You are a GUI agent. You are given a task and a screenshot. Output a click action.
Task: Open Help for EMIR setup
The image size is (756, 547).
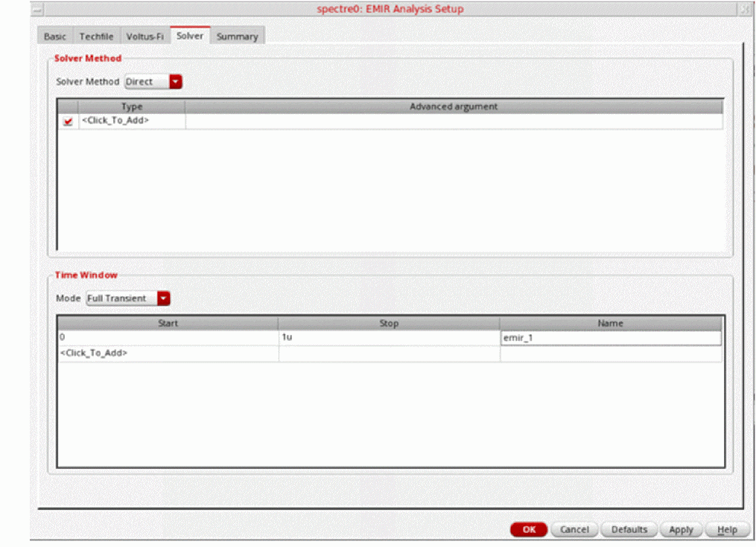click(x=727, y=529)
